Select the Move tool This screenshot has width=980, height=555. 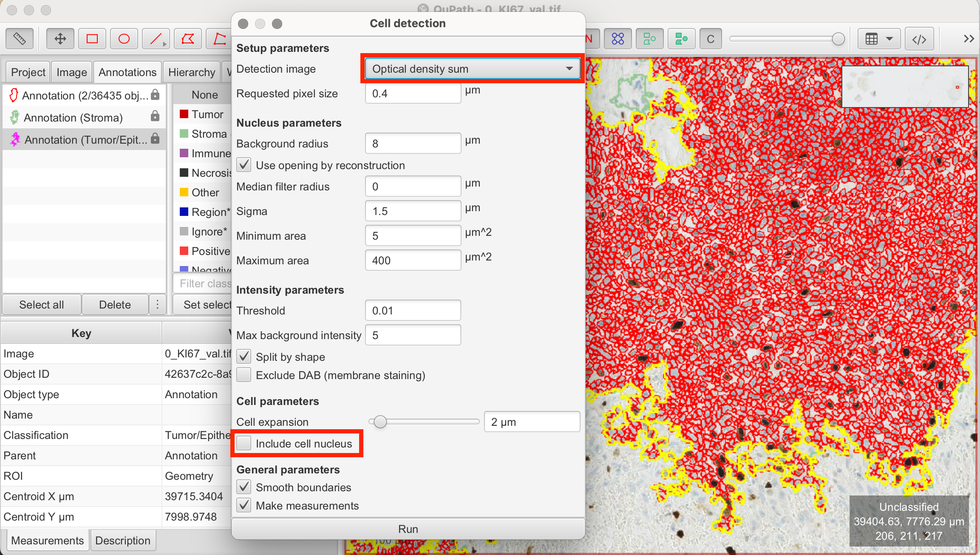pos(60,39)
